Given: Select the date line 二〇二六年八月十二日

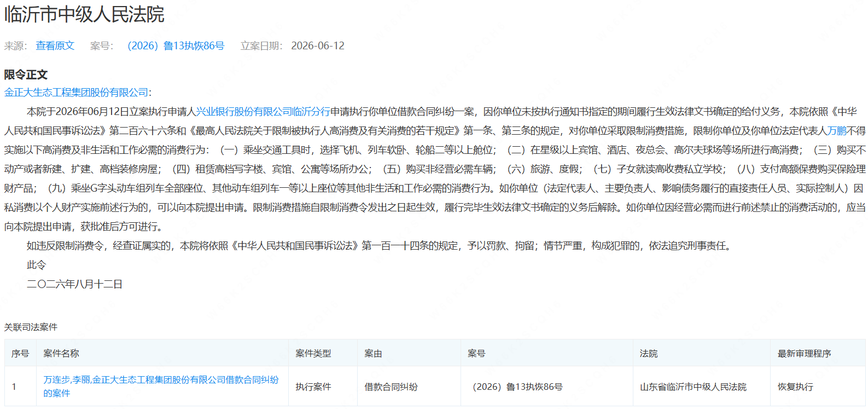Looking at the screenshot, I should [x=74, y=284].
